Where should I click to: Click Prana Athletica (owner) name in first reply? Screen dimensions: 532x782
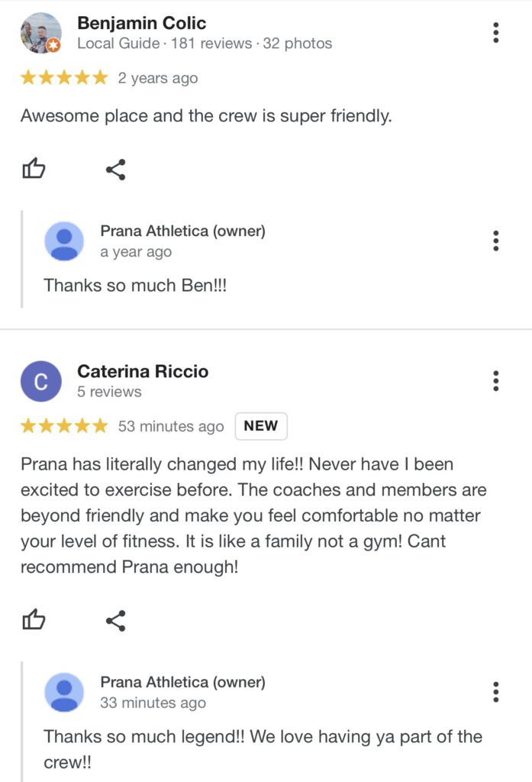tap(182, 231)
